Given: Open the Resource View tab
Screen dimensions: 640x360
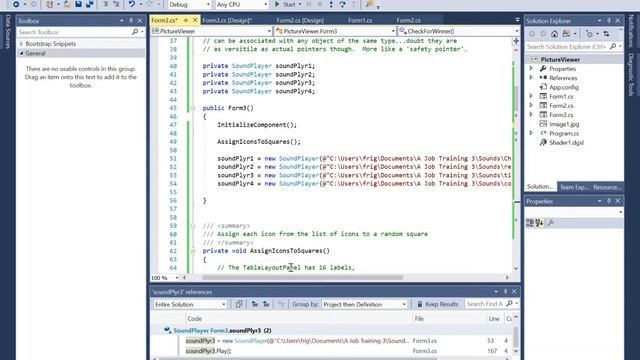Looking at the screenshot, I should pyautogui.click(x=607, y=187).
